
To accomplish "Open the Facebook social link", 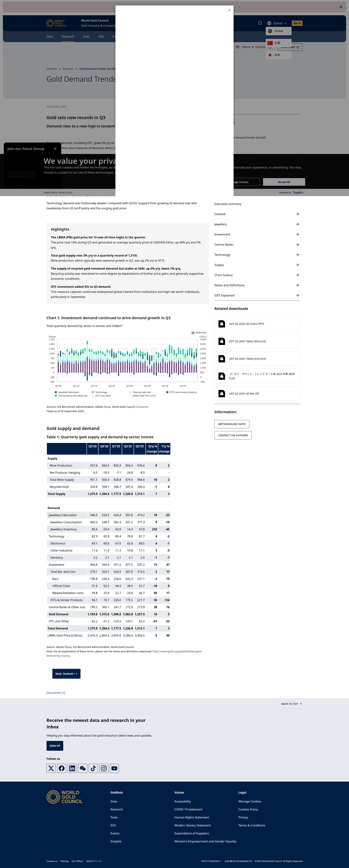I will click(x=61, y=768).
